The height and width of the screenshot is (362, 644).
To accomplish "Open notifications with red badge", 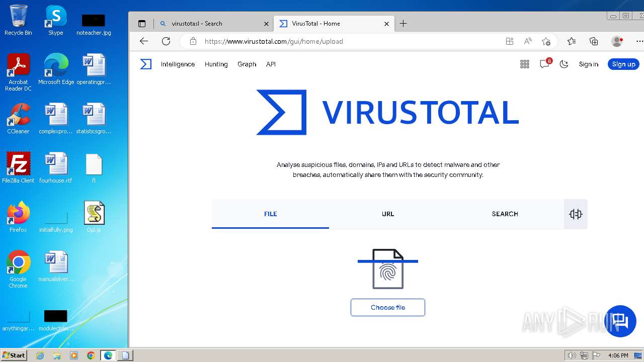I will tap(545, 63).
